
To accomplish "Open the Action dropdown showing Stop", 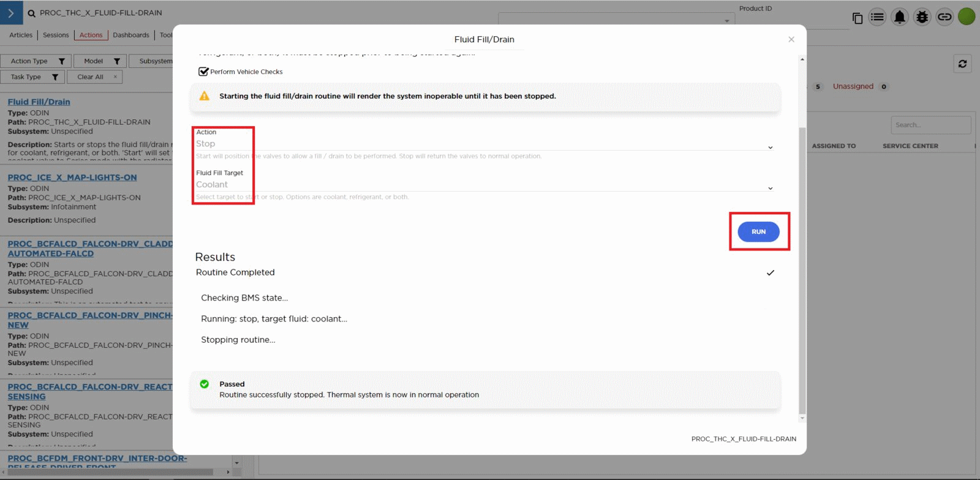I will 483,144.
